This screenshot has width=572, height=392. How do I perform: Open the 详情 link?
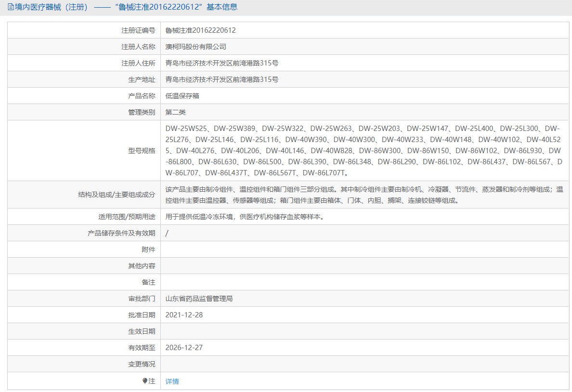coord(172,381)
